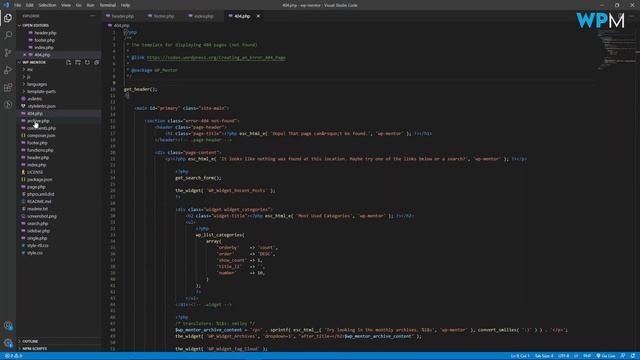This screenshot has height=360, width=640.
Task: Click Tab Size 4 in status bar
Action: pyautogui.click(x=544, y=356)
